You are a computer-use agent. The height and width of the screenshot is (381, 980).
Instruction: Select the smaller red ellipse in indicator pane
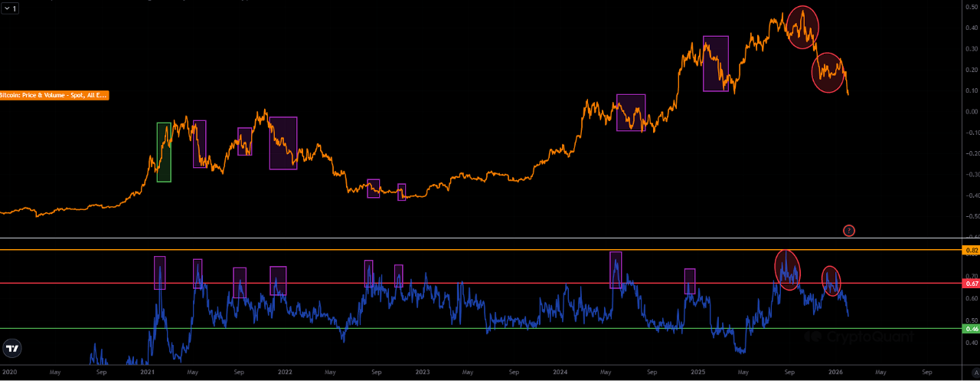(x=831, y=281)
